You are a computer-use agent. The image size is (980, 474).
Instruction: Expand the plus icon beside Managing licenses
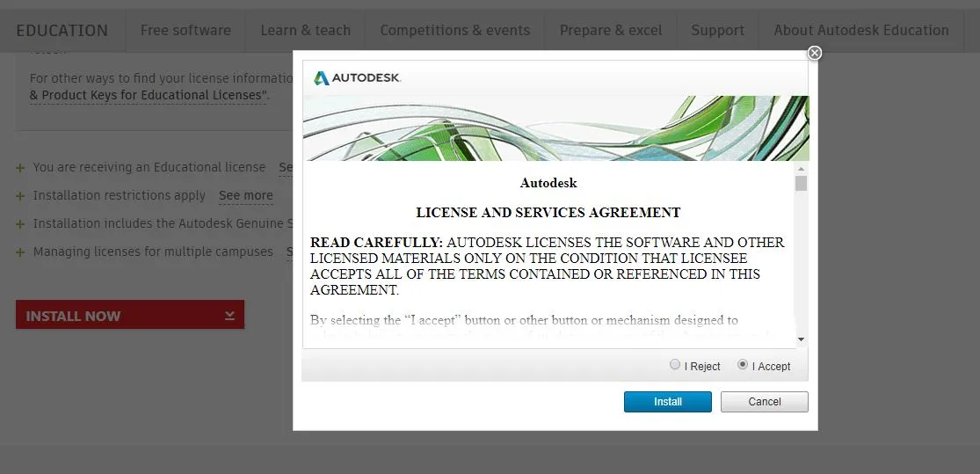tap(20, 252)
